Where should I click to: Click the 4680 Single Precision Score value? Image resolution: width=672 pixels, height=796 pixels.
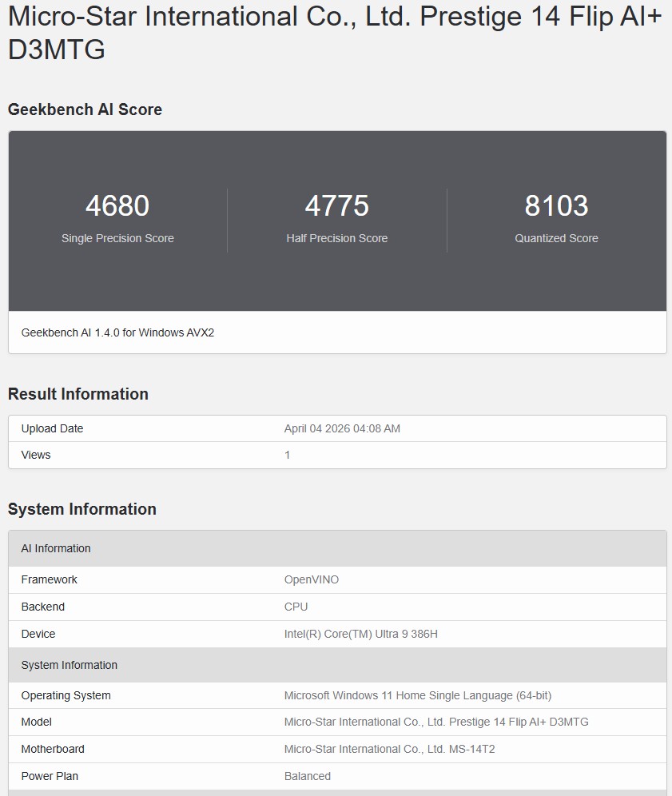pos(117,205)
